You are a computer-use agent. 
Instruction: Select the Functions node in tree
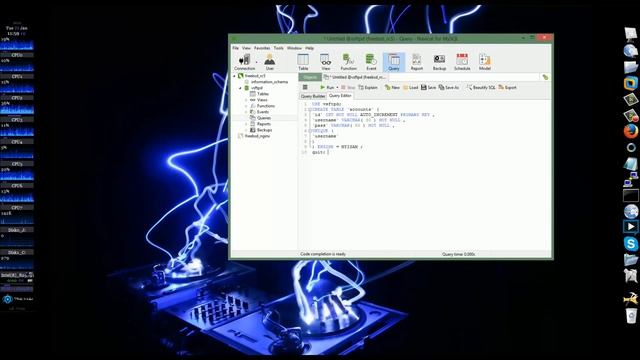coord(266,106)
